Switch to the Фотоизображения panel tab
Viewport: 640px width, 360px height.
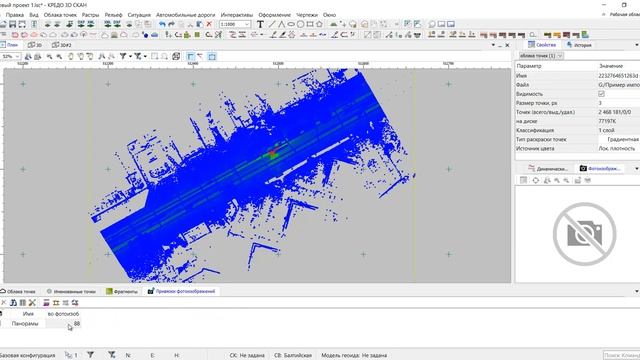[x=600, y=168]
